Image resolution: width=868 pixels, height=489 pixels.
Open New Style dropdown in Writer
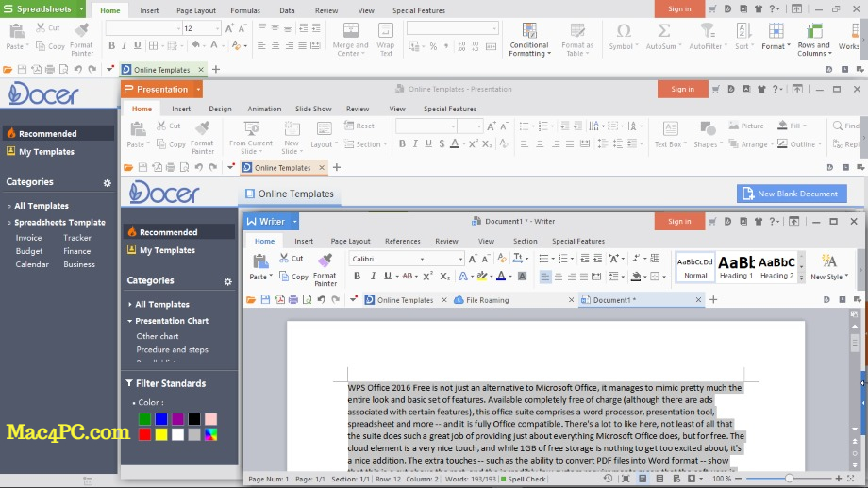[828, 267]
